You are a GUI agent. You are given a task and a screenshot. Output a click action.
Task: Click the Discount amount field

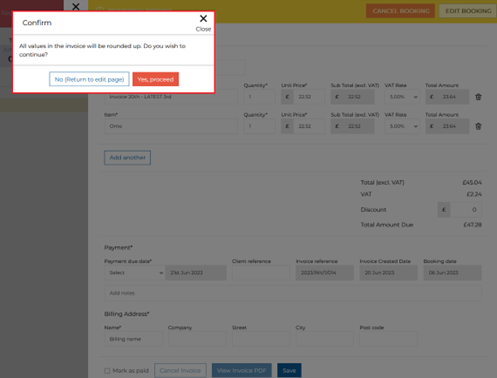click(466, 210)
